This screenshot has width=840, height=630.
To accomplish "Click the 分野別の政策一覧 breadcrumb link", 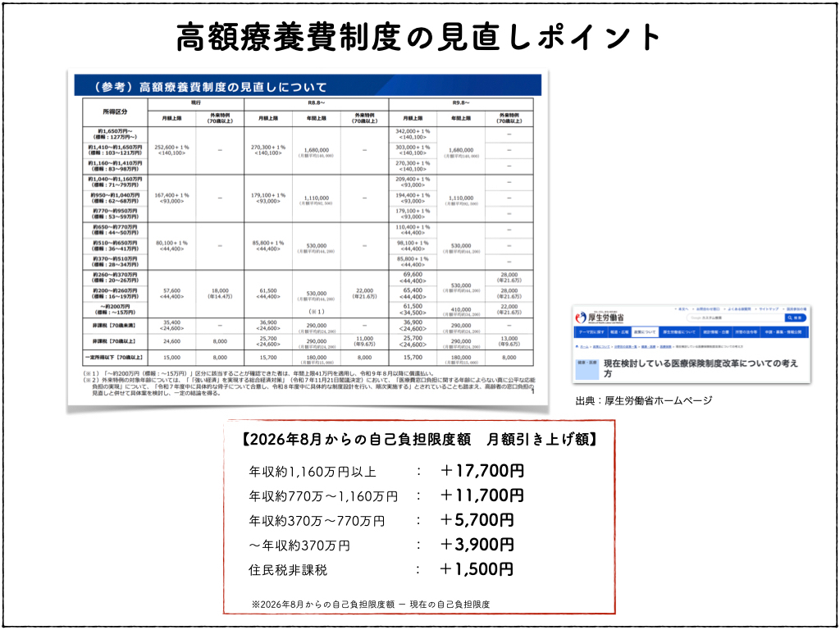I will pyautogui.click(x=626, y=347).
